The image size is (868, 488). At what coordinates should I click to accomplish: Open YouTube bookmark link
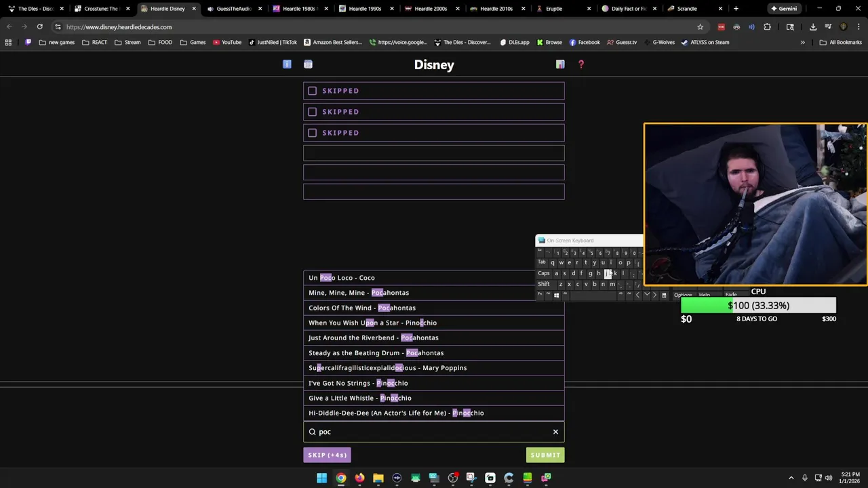227,42
